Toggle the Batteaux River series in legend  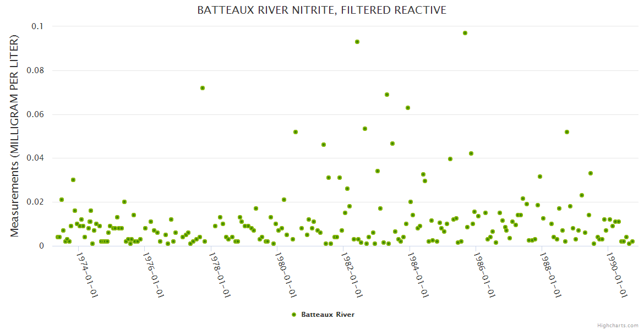328,315
